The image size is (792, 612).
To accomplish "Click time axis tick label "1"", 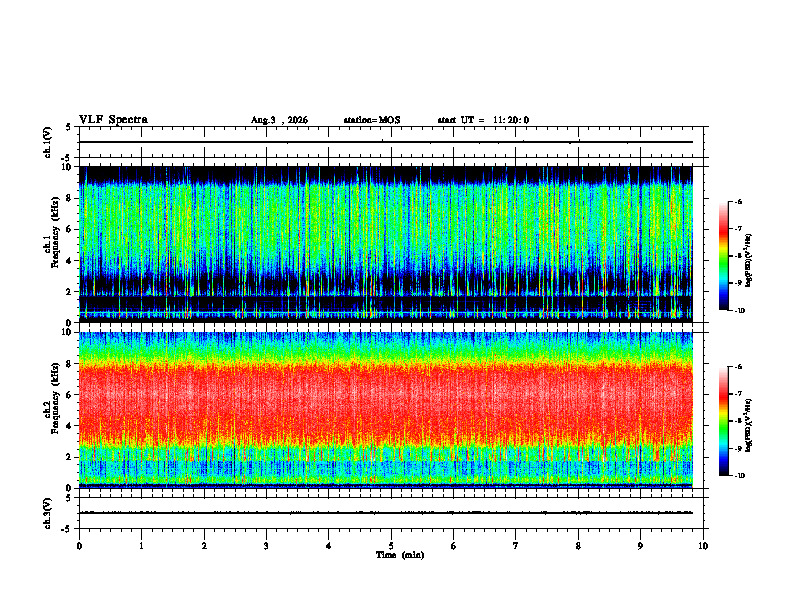I will pos(141,546).
